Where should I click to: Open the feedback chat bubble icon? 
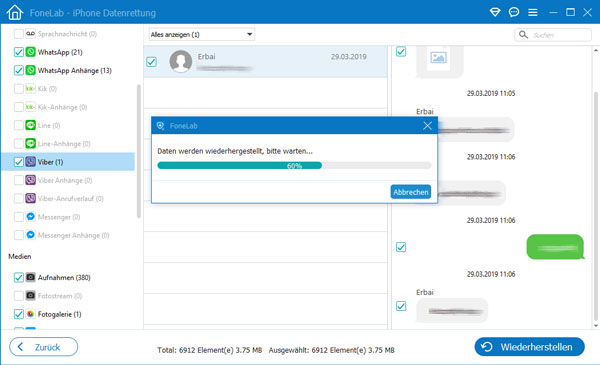[x=514, y=12]
